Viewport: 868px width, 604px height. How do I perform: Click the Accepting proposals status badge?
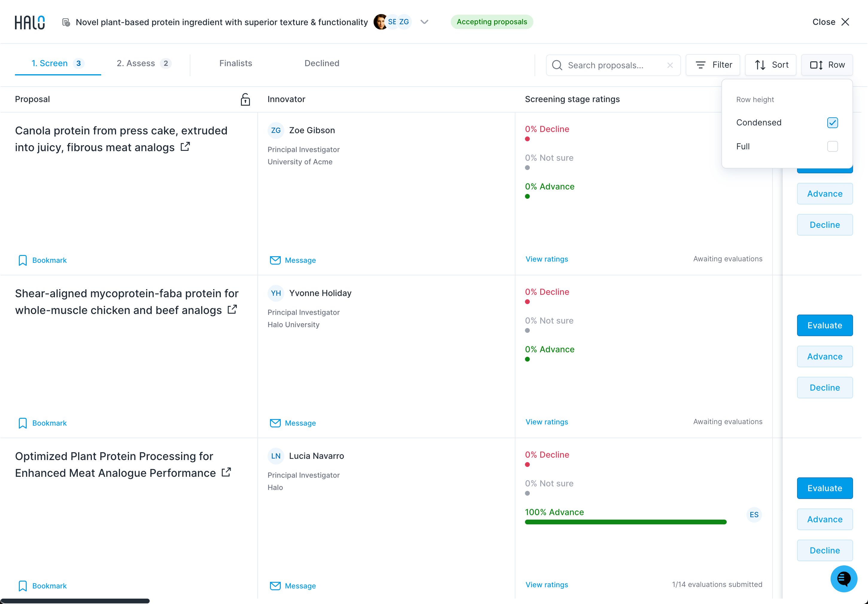[x=491, y=22]
